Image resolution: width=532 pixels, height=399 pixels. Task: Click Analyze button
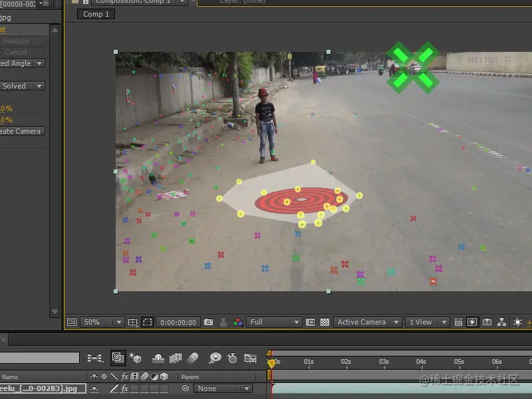click(23, 41)
